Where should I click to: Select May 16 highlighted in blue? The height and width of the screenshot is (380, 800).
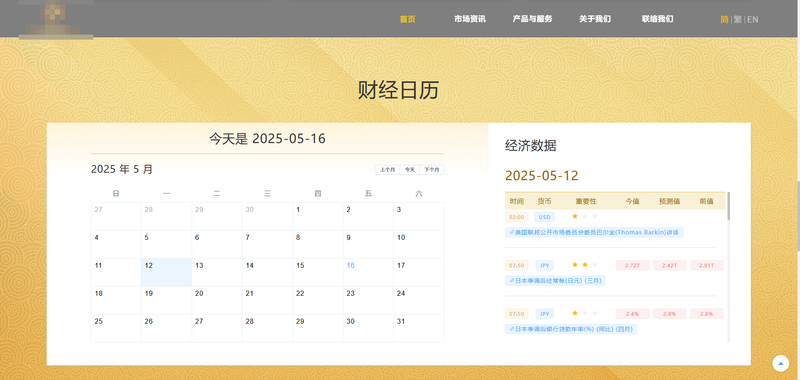point(368,272)
